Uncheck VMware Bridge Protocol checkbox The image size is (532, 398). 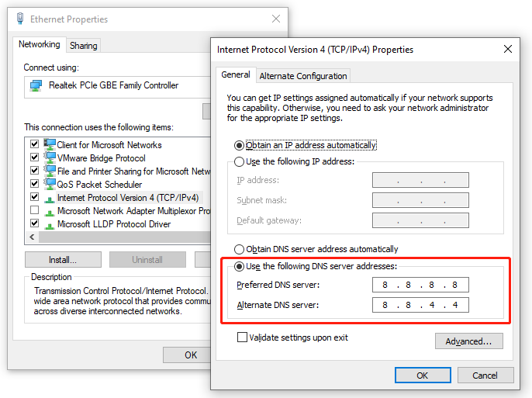tap(34, 157)
